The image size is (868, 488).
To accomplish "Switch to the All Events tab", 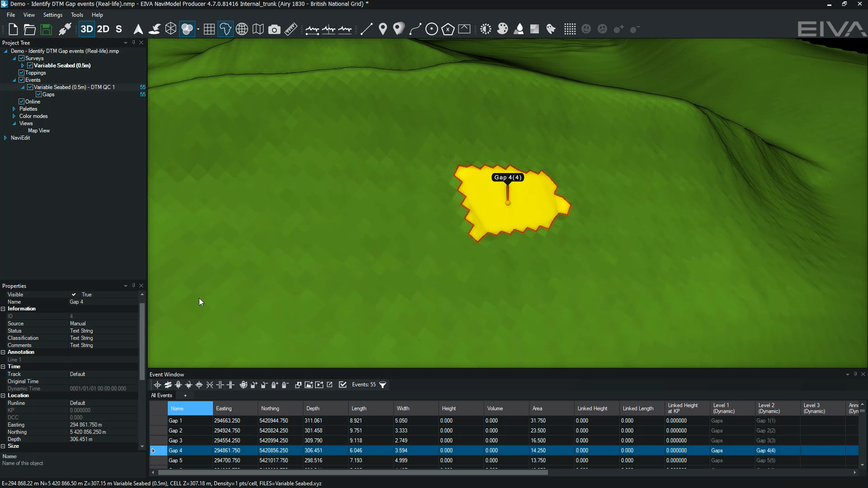I will pyautogui.click(x=161, y=395).
